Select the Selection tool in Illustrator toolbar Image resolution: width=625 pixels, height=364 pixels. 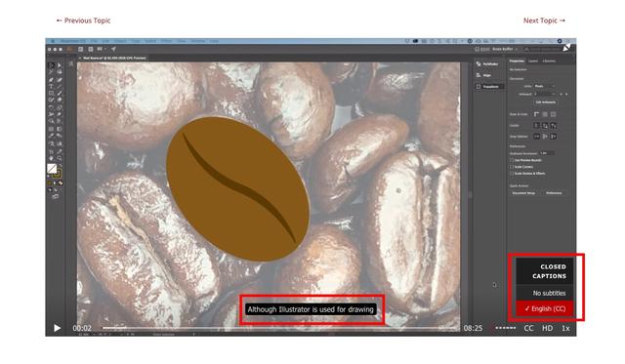[x=51, y=65]
